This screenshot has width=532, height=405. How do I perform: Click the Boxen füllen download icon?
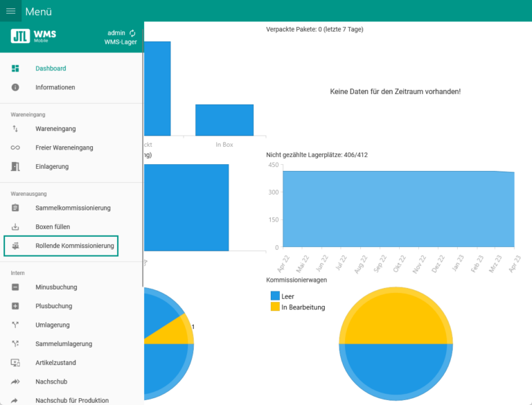pyautogui.click(x=15, y=227)
